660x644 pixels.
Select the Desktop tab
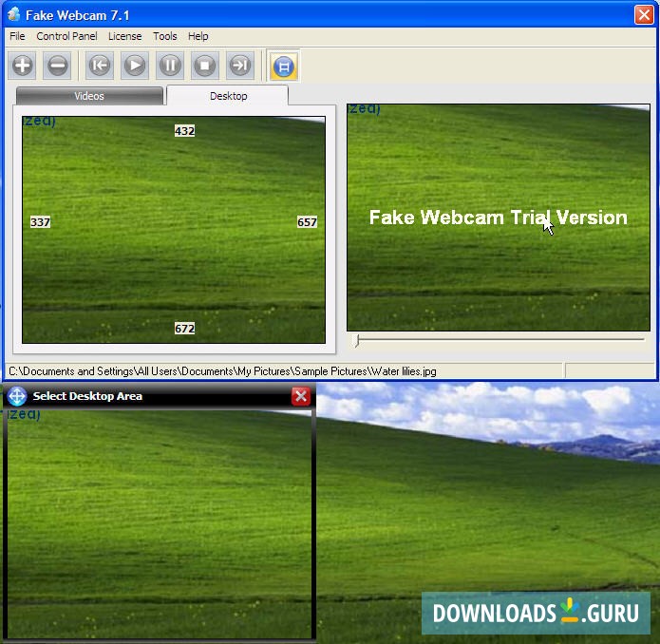pos(228,96)
